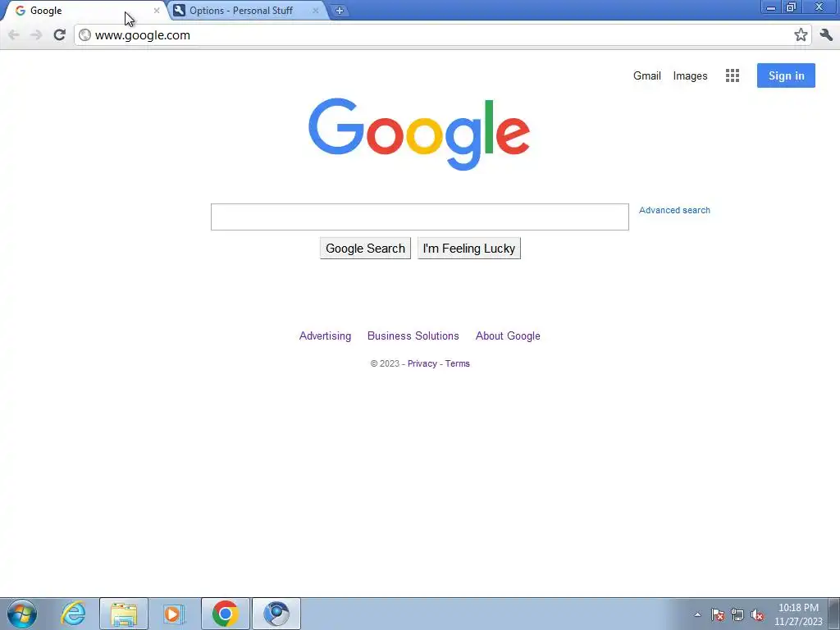The height and width of the screenshot is (630, 840).
Task: Open the Windows Start menu
Action: (x=22, y=614)
